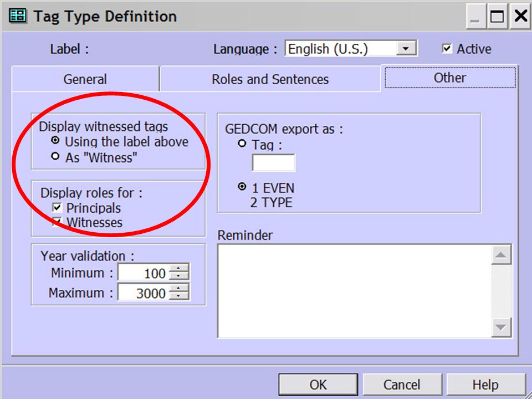This screenshot has height=399, width=532.
Task: Choose the 1 EVEN 2 TYPE radio option
Action: [242, 186]
